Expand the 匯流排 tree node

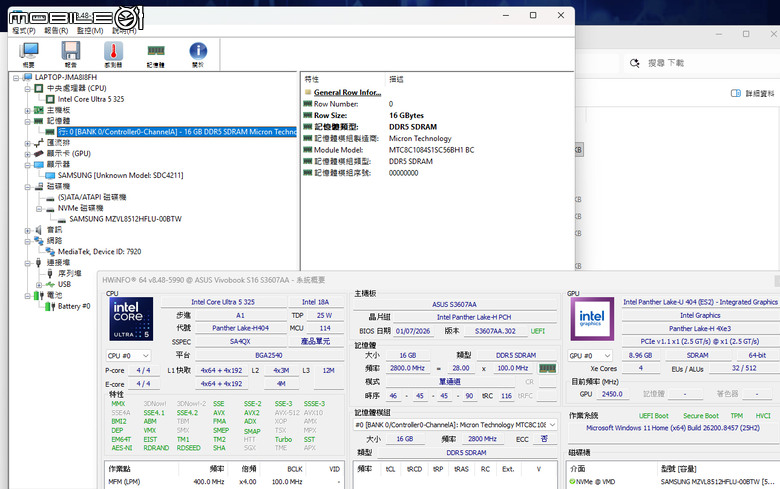(x=28, y=143)
